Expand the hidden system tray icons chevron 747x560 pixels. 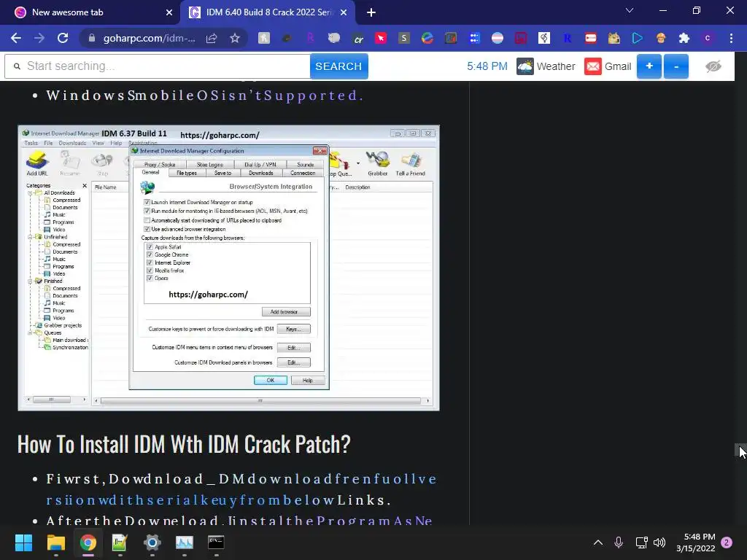tap(598, 542)
